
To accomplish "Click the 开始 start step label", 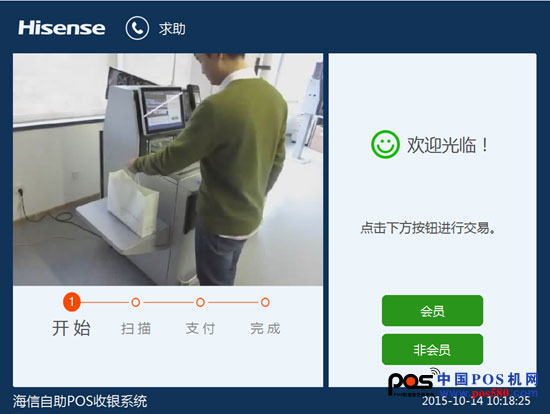I will pos(72,328).
